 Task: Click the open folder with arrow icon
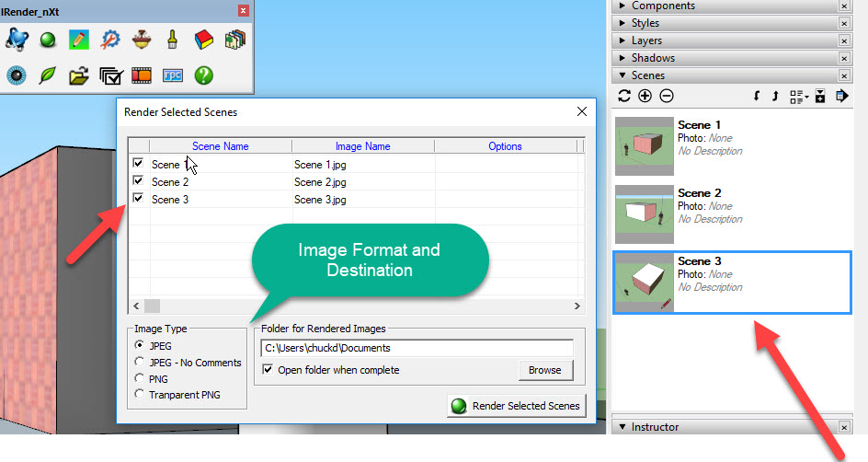(x=78, y=75)
